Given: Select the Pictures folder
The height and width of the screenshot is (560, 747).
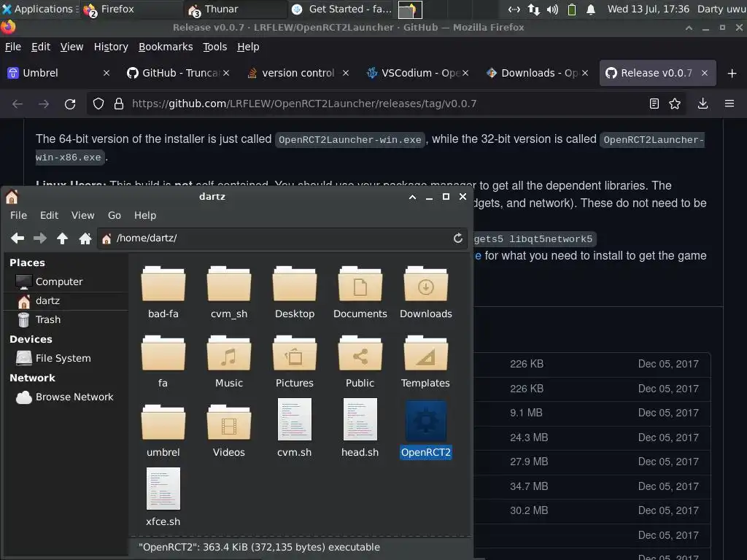Looking at the screenshot, I should tap(295, 362).
